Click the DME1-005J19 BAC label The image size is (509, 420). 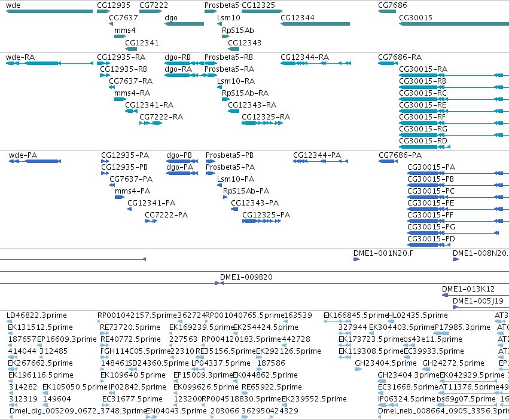tap(478, 301)
